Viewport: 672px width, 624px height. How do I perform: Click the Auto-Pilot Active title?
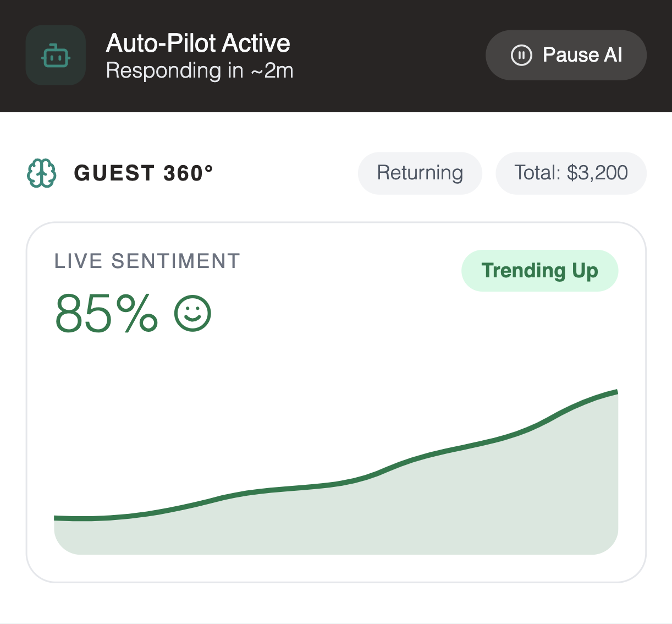pos(198,43)
